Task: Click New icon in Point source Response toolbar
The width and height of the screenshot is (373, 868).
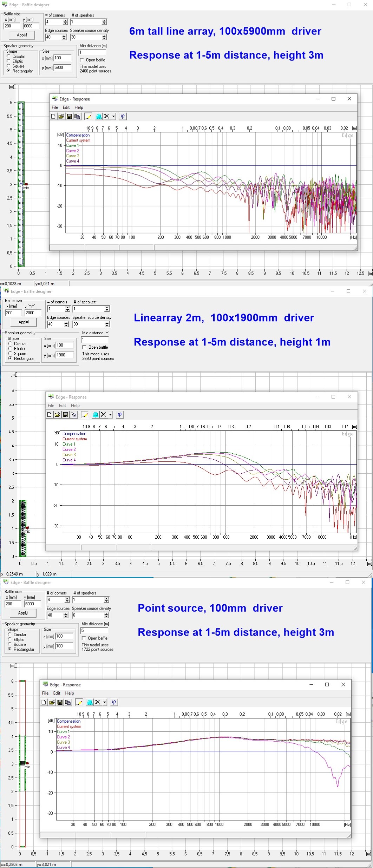Action: [44, 702]
